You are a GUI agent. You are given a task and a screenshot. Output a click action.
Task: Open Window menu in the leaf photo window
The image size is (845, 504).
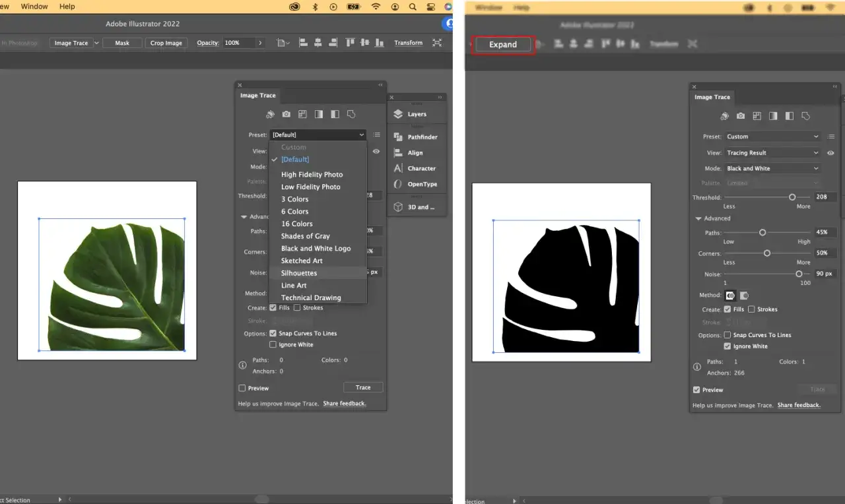pyautogui.click(x=34, y=7)
